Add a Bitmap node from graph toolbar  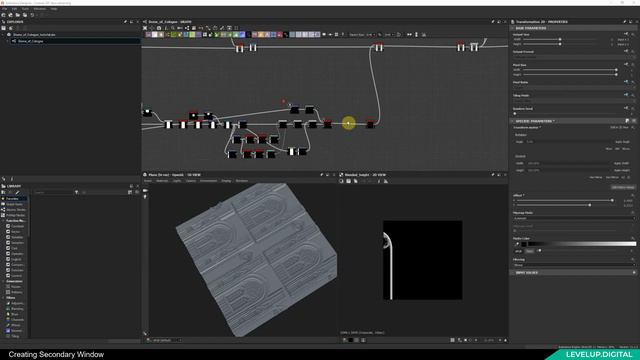(148, 35)
